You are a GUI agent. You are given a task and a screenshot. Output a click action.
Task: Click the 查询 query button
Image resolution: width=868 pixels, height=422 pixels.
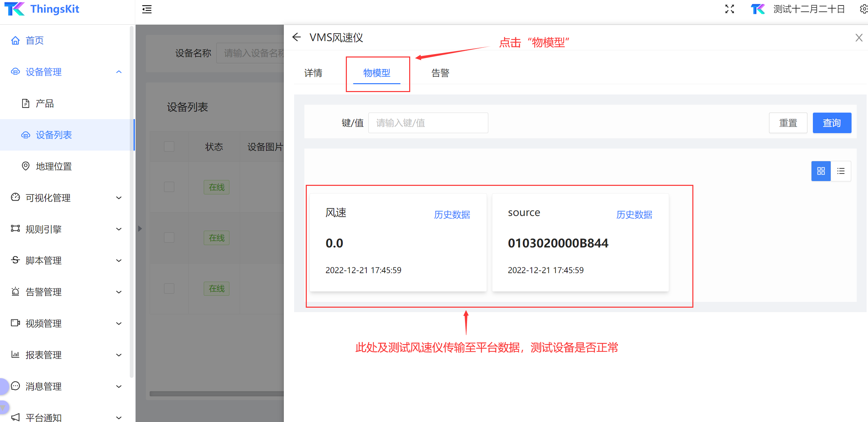[x=832, y=123]
